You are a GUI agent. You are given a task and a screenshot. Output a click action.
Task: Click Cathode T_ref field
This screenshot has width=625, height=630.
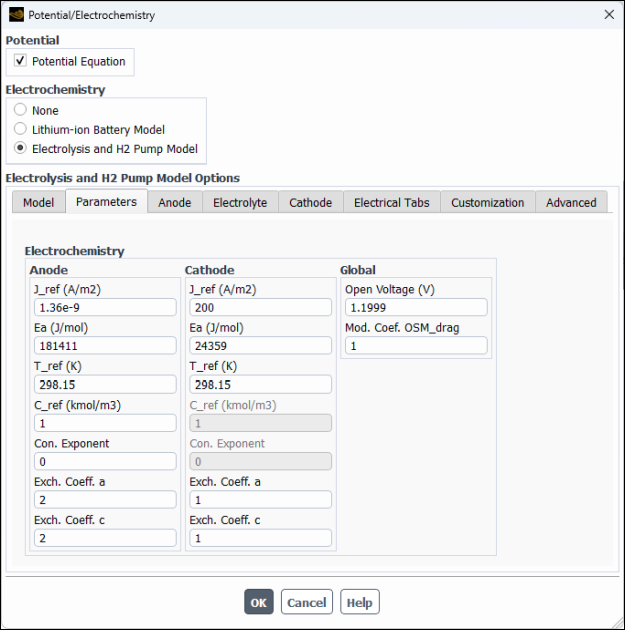coord(261,385)
